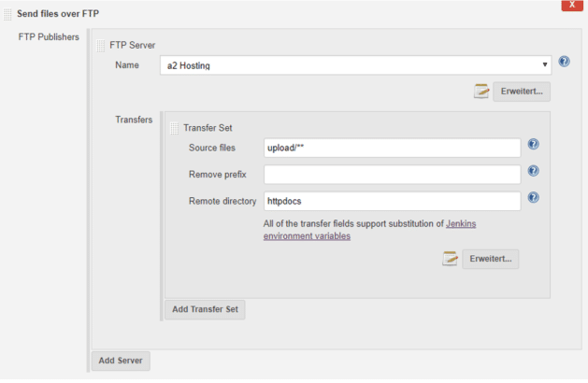Viewport: 588px width, 383px height.
Task: Open help for Remove prefix field
Action: [x=533, y=171]
